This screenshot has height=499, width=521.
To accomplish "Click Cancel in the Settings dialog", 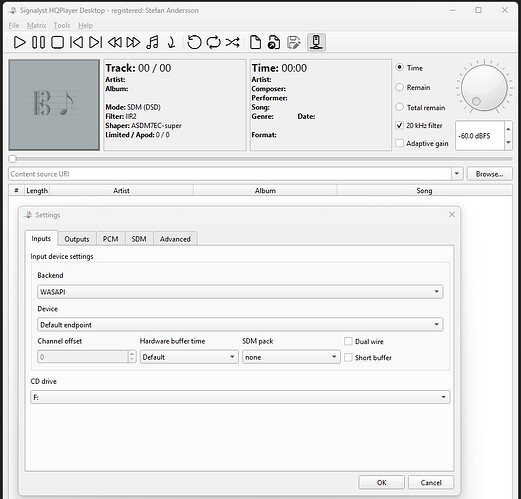I will pyautogui.click(x=431, y=482).
